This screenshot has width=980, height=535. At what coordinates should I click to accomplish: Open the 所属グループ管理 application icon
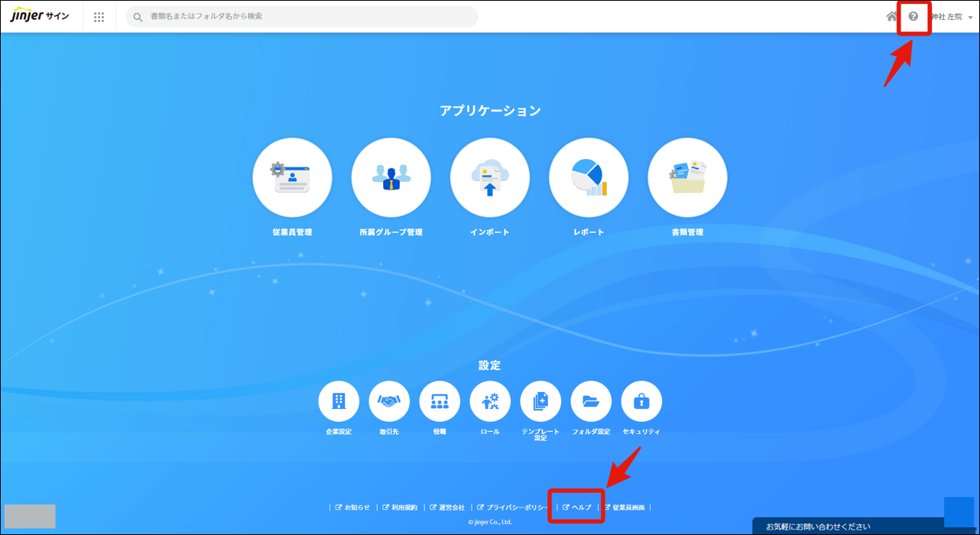(x=391, y=178)
